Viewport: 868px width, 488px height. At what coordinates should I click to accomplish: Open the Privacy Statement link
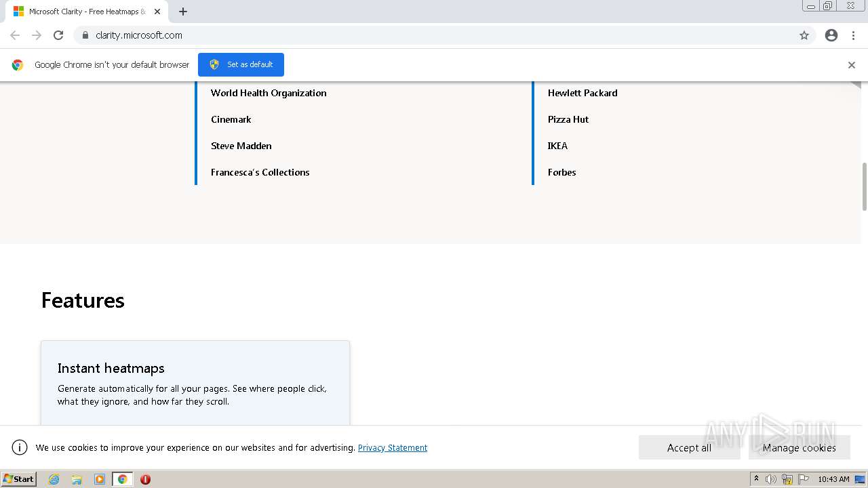coord(393,447)
